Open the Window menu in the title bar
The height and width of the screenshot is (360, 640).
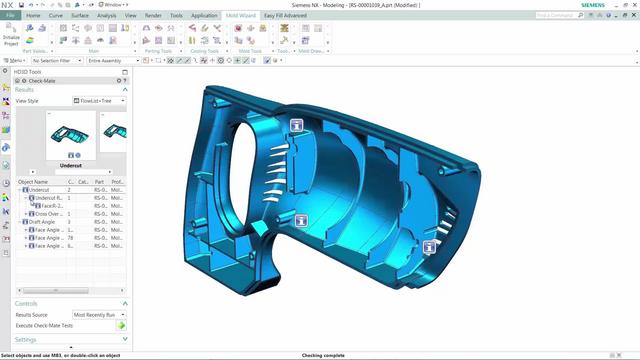tap(113, 5)
